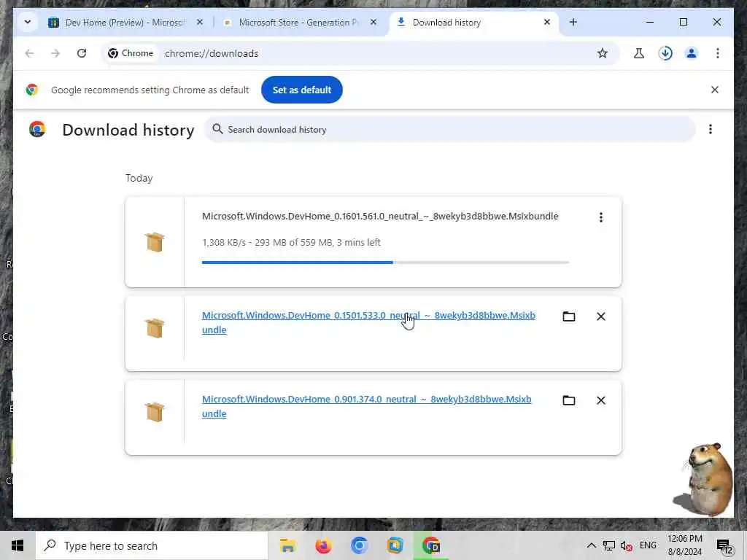Click the 0.1601.561.0 Msixbundle file name
The width and height of the screenshot is (747, 560).
click(380, 216)
